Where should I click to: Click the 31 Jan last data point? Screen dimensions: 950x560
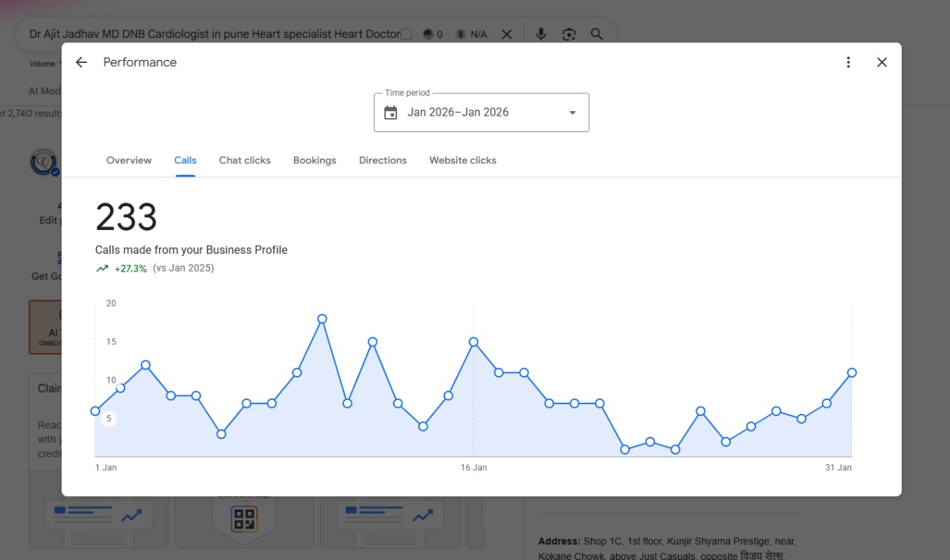(x=852, y=372)
